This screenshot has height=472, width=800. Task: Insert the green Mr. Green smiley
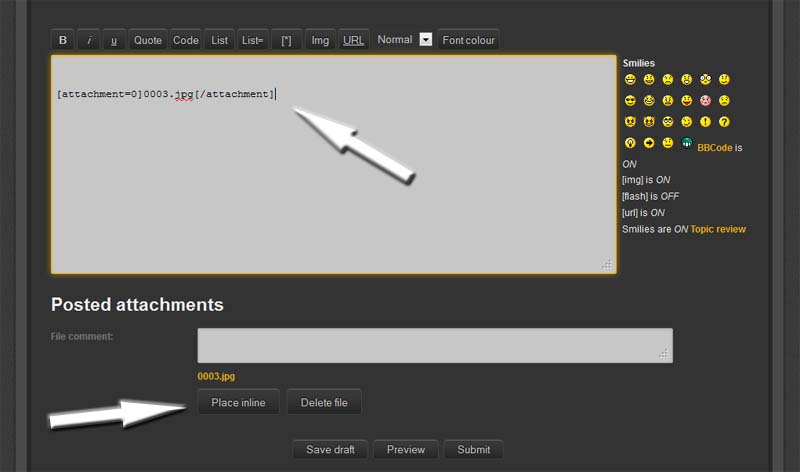pyautogui.click(x=687, y=143)
